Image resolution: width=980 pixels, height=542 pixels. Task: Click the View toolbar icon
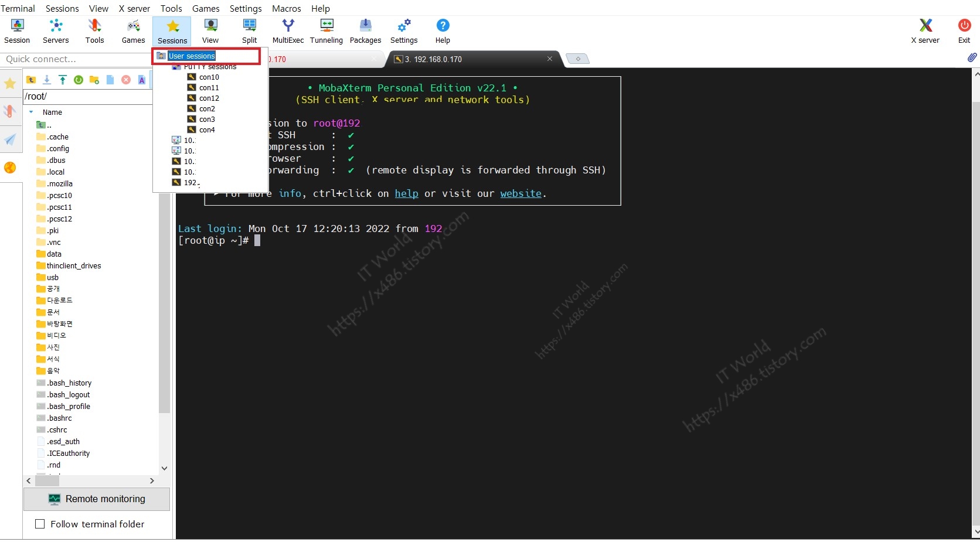(210, 31)
